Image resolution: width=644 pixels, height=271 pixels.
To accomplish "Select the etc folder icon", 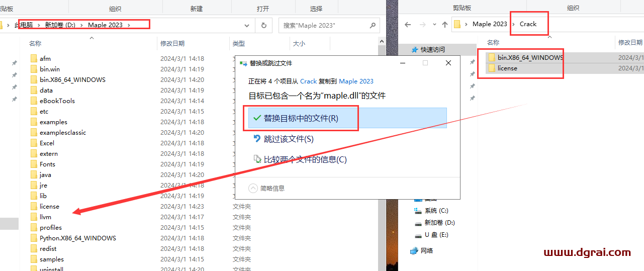I will click(34, 111).
